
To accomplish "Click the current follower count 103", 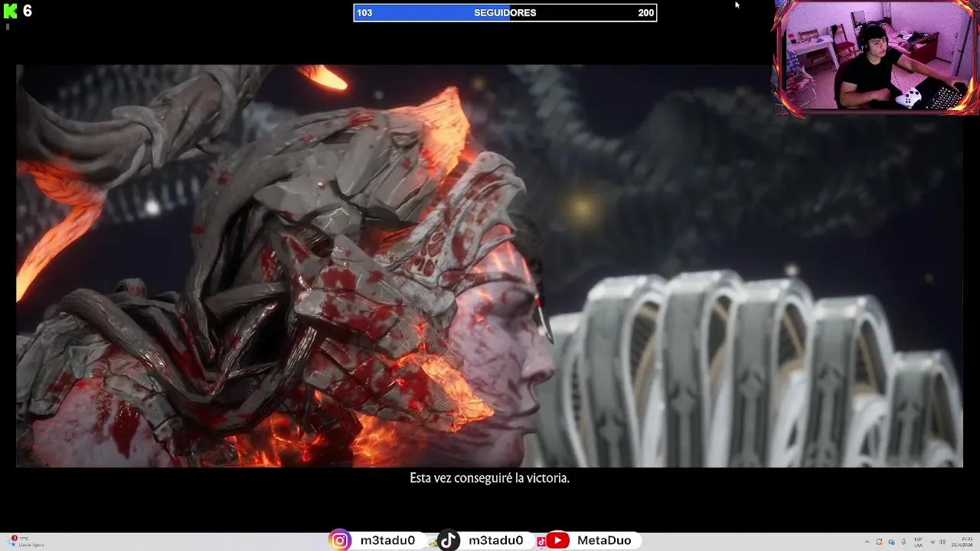I will [x=364, y=12].
